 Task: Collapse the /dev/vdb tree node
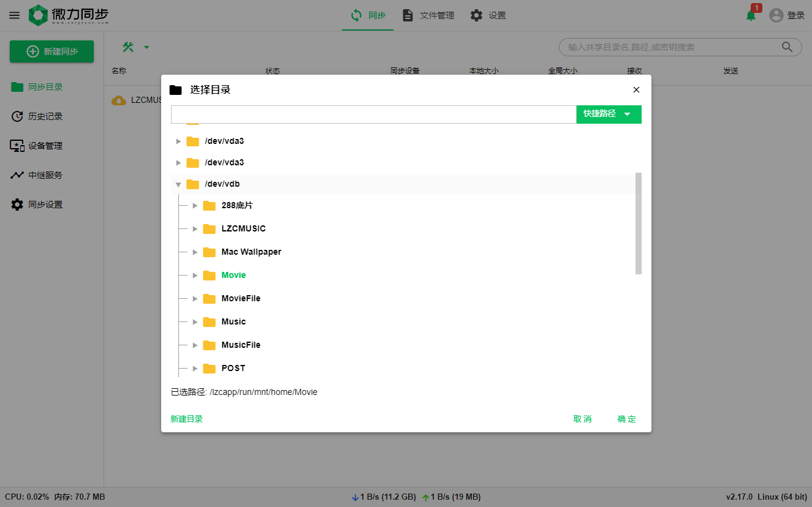pos(178,184)
